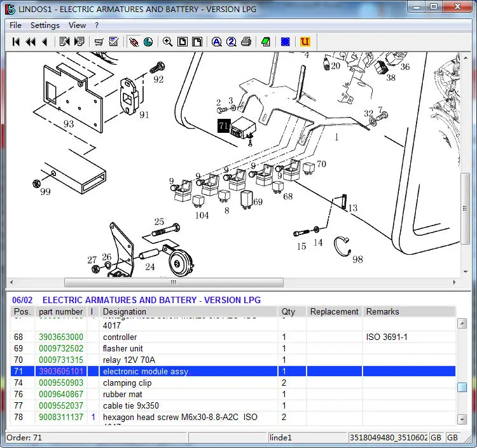Click the Pos. column header
This screenshot has height=448, width=477.
(x=22, y=311)
